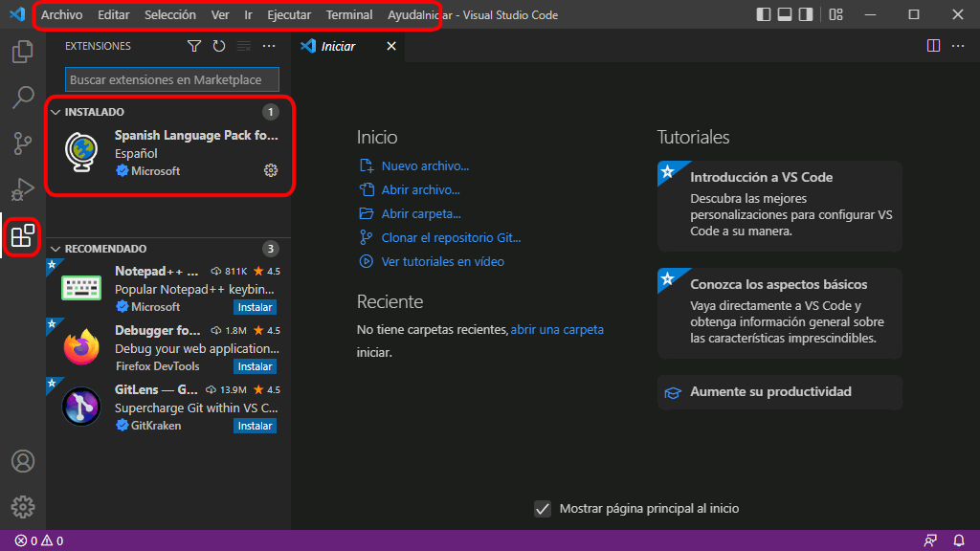The height and width of the screenshot is (551, 980).
Task: Click Clonar el repositorio Git... link
Action: pos(451,237)
